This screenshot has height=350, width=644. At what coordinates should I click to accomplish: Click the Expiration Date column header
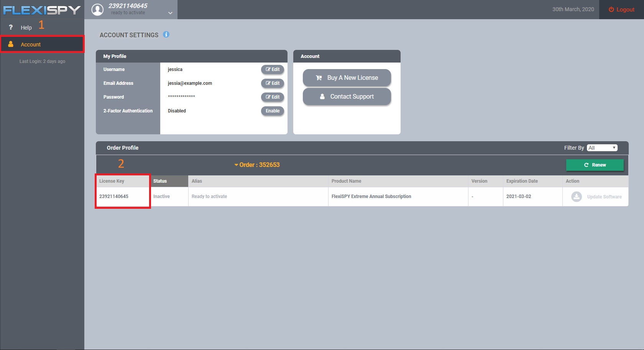coord(533,181)
